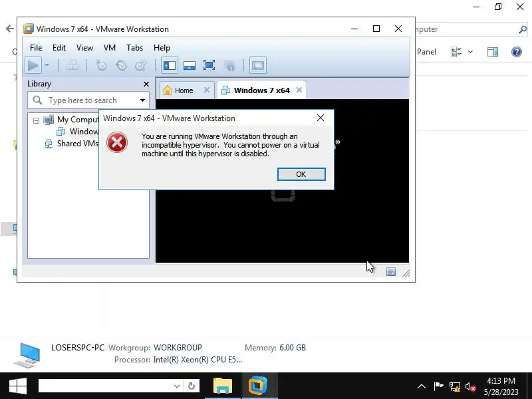Open the File menu
The image size is (532, 399).
[x=36, y=48]
